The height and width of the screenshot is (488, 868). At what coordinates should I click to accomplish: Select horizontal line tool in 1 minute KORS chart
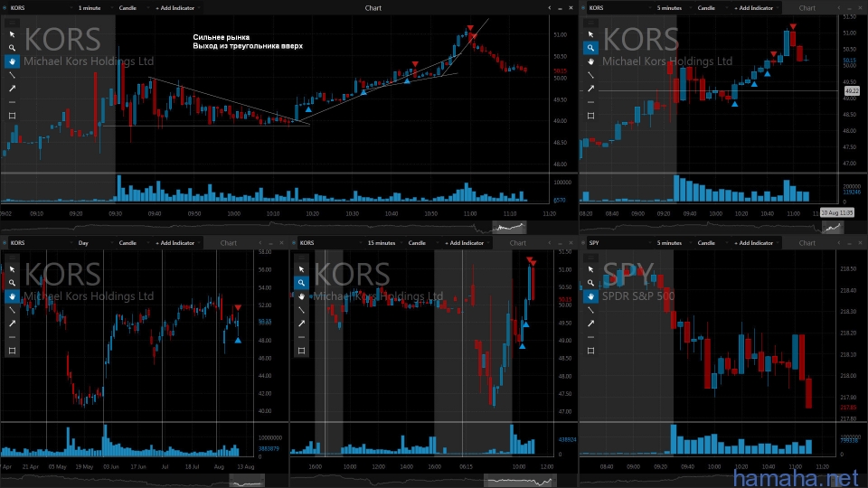click(x=12, y=102)
